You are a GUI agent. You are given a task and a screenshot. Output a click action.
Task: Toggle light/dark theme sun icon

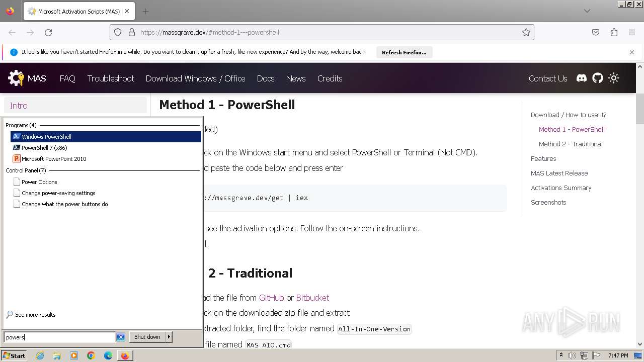(x=614, y=78)
